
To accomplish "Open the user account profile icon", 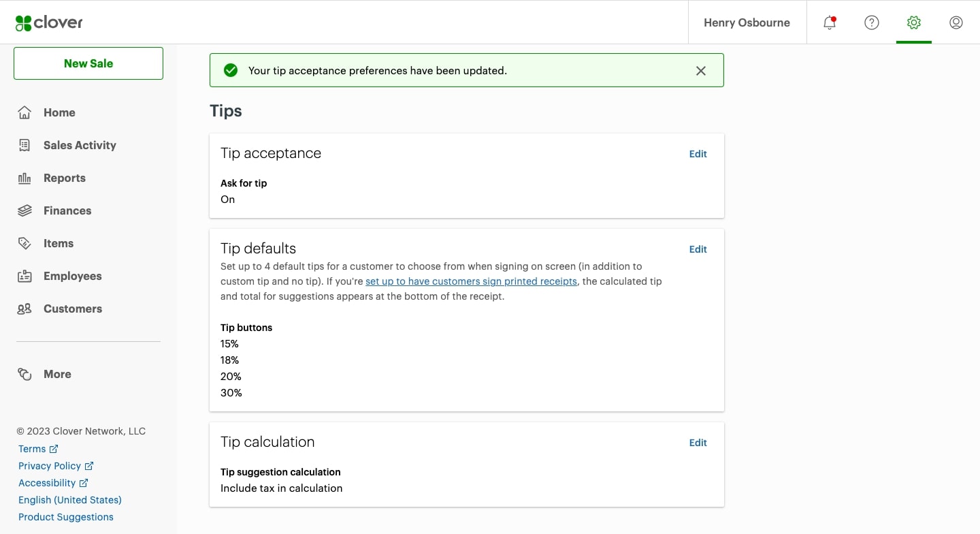I will tap(956, 22).
